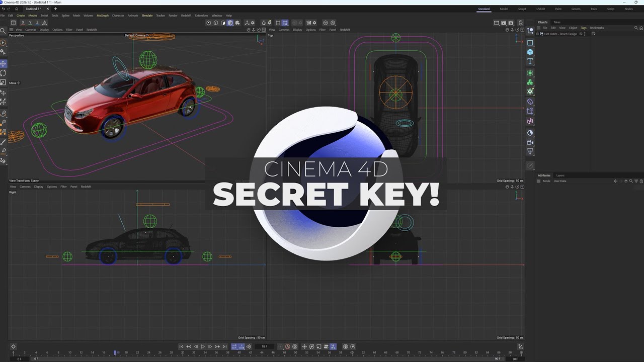Click the Record Active Objects keyframe button
This screenshot has height=362, width=644.
point(280,346)
